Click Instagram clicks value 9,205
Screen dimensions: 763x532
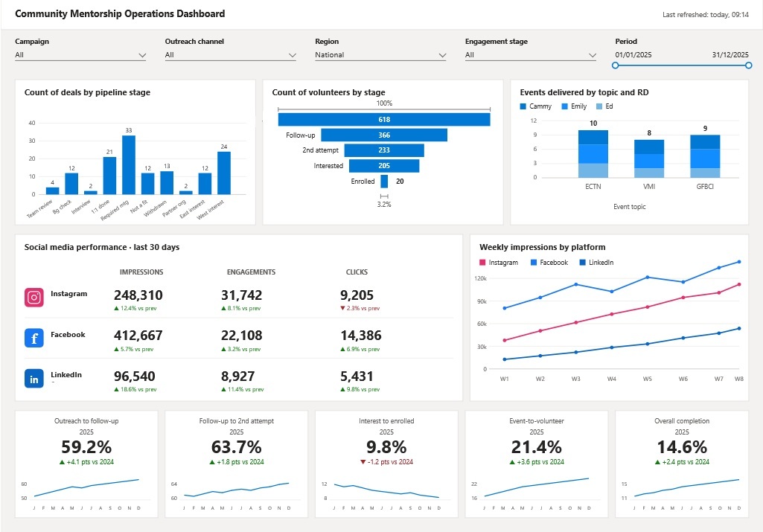pos(357,295)
